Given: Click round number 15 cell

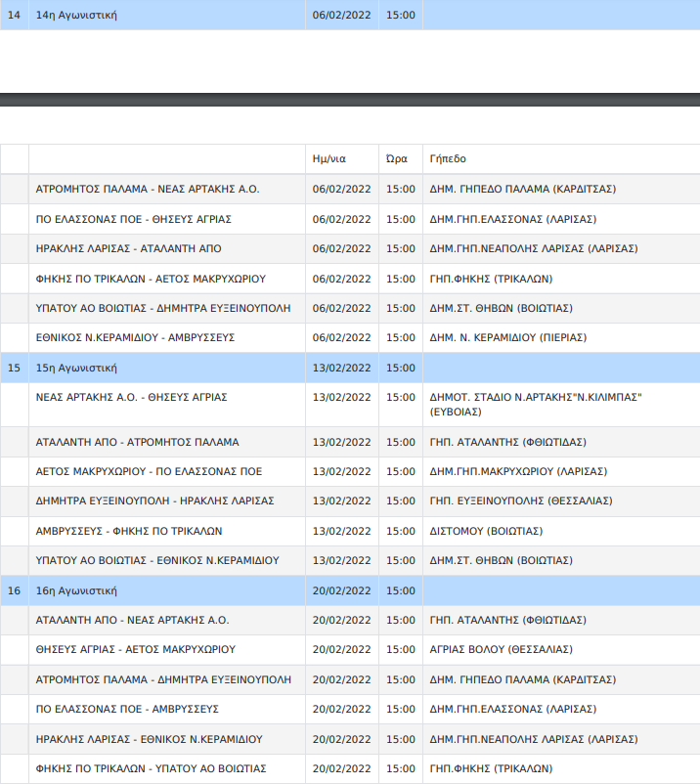Looking at the screenshot, I should click(14, 368).
